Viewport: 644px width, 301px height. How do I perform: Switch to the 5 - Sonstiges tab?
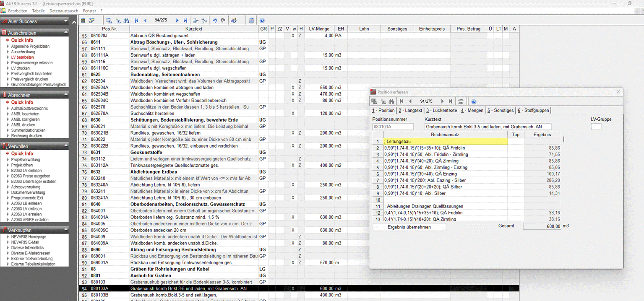[x=500, y=110]
